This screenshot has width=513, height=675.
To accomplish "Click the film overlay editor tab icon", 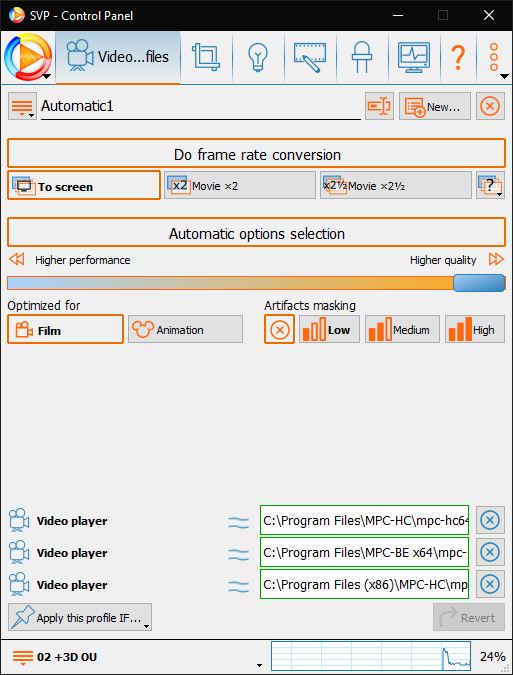I will click(x=310, y=57).
